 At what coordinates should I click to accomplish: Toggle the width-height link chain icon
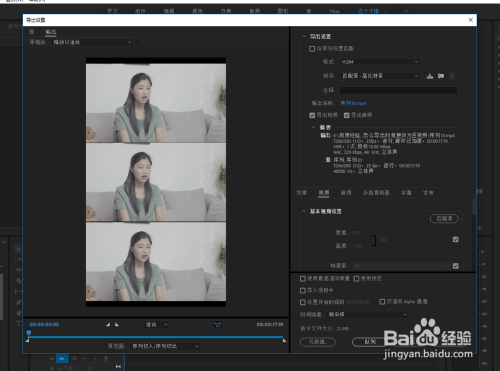point(384,239)
